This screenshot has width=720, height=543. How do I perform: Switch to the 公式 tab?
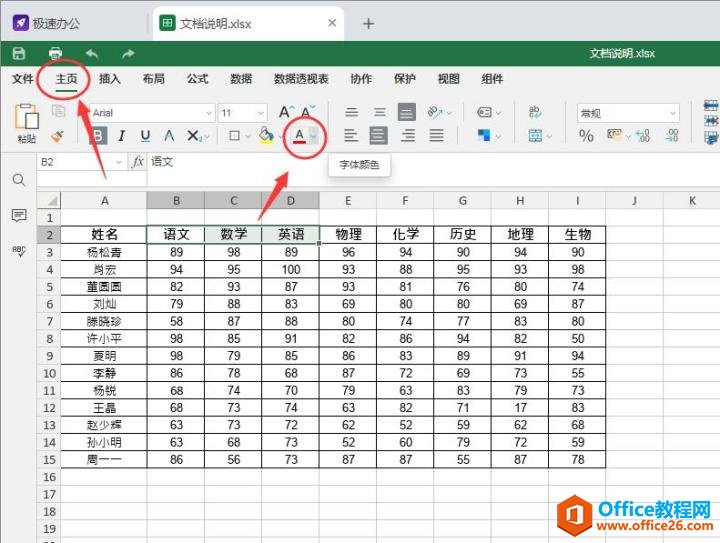click(x=197, y=79)
